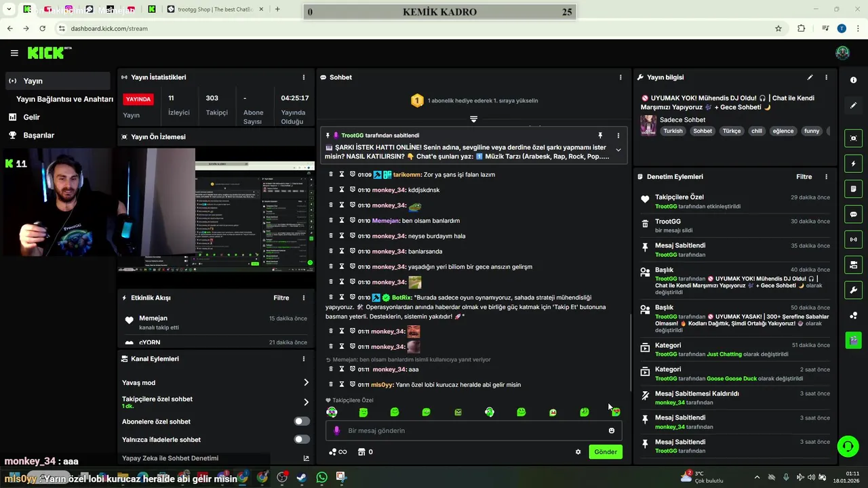Click in the Bir mesaj gönderin field
The width and height of the screenshot is (868, 488).
pos(475,430)
